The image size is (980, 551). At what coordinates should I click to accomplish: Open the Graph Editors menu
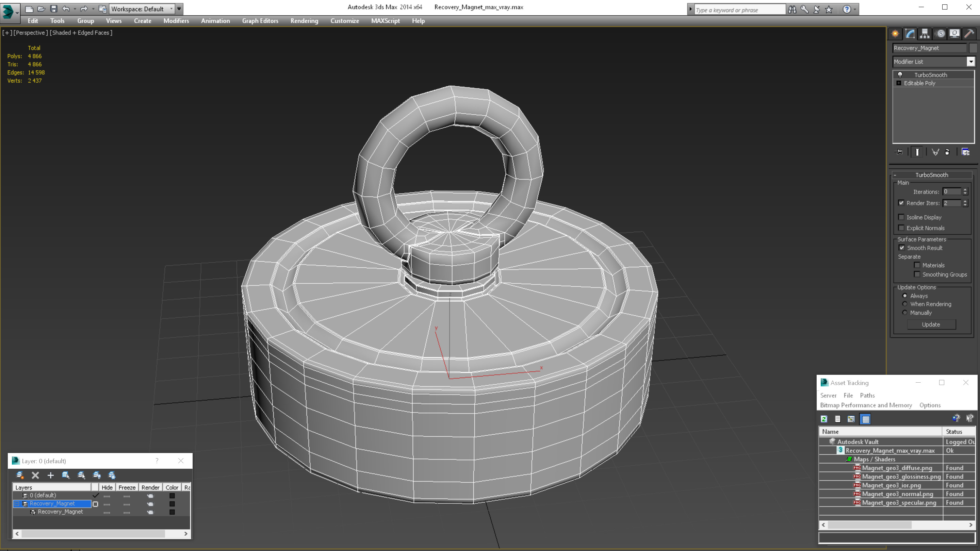pos(260,21)
